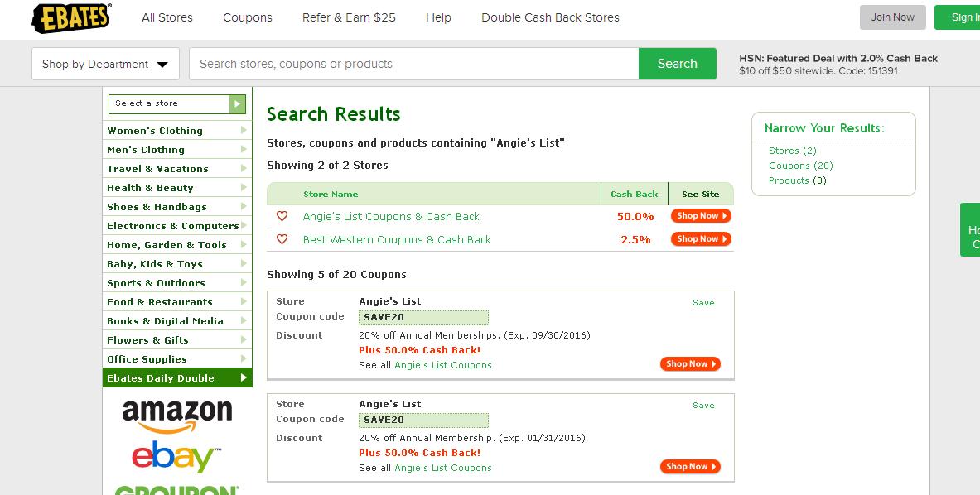Viewport: 980px width, 495px height.
Task: Expand Women's Clothing category
Action: pyautogui.click(x=177, y=131)
